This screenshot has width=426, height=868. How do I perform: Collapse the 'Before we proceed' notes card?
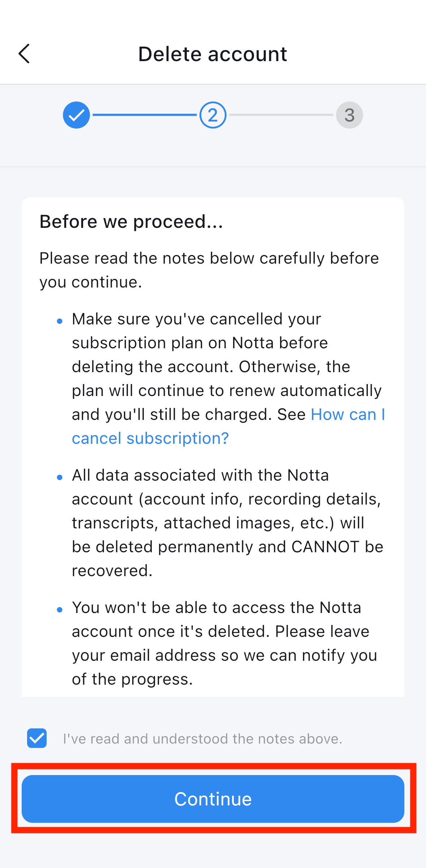coord(131,222)
